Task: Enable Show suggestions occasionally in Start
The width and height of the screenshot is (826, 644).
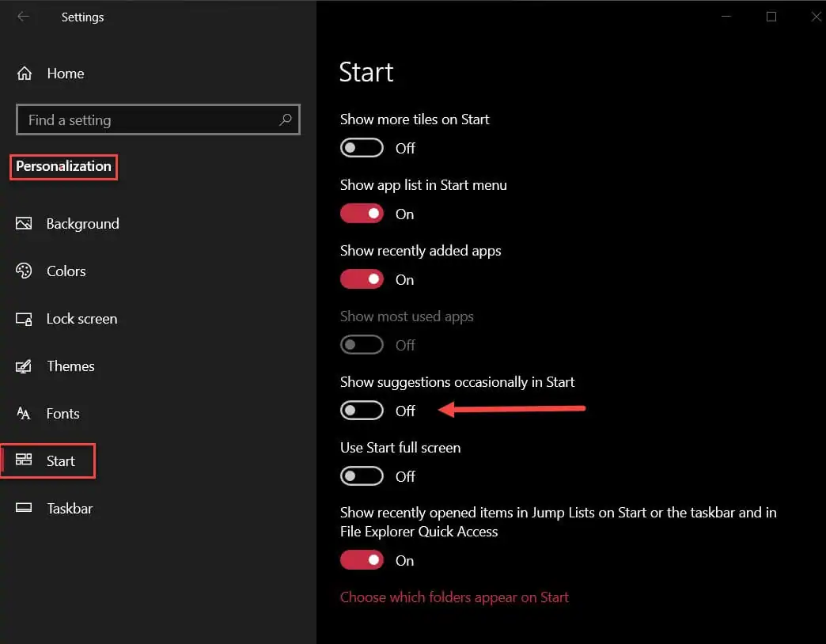Action: tap(362, 410)
